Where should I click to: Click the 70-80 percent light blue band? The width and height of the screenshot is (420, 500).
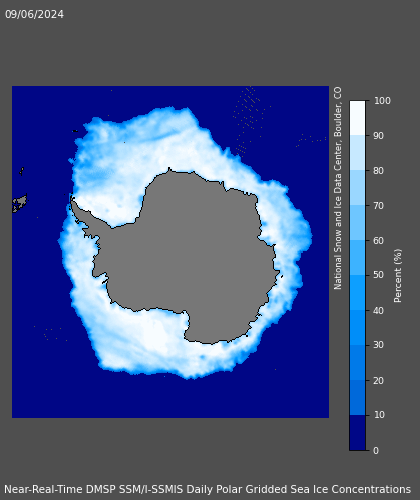tap(357, 188)
